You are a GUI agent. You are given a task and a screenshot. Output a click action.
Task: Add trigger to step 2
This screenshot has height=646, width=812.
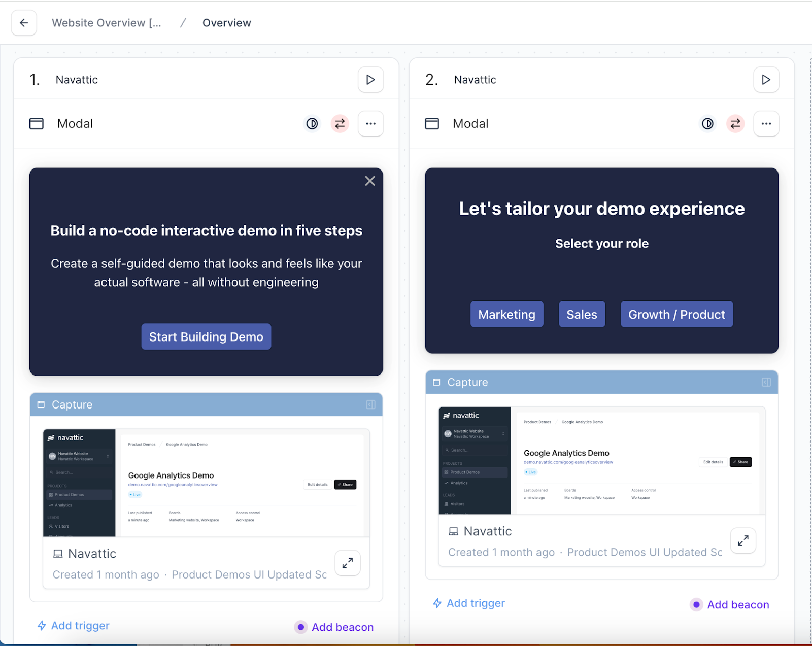click(469, 603)
